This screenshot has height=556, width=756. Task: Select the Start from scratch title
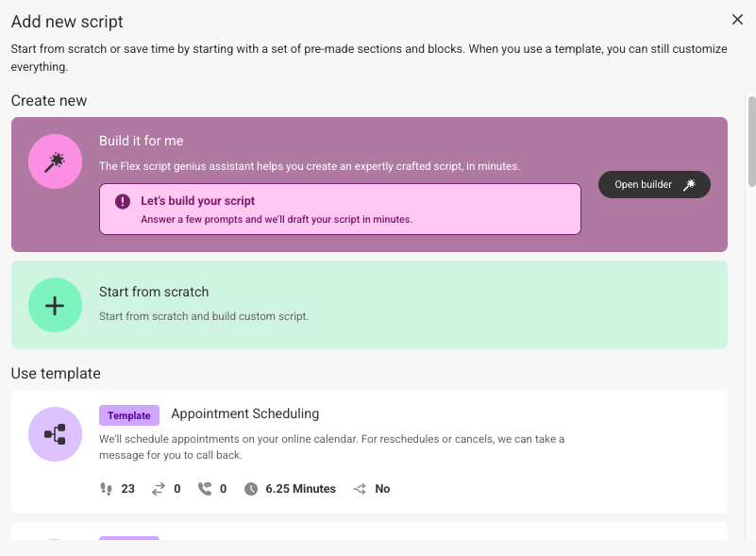click(x=154, y=292)
